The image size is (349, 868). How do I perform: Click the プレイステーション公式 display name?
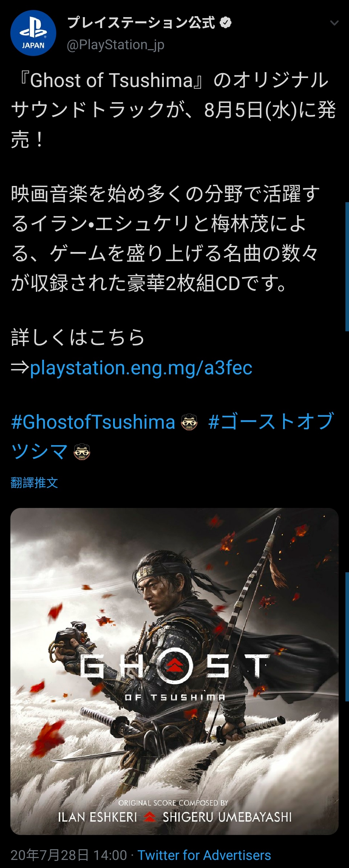pyautogui.click(x=141, y=23)
